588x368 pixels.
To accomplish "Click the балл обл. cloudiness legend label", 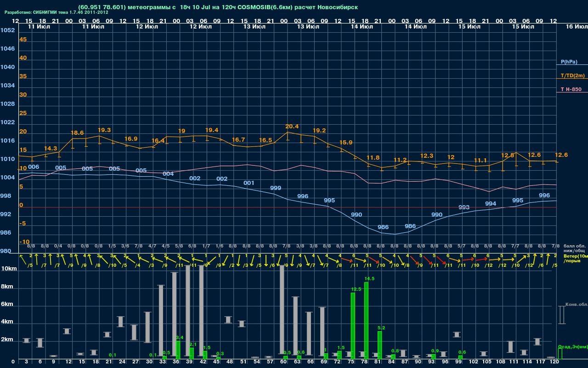I will pos(575,245).
